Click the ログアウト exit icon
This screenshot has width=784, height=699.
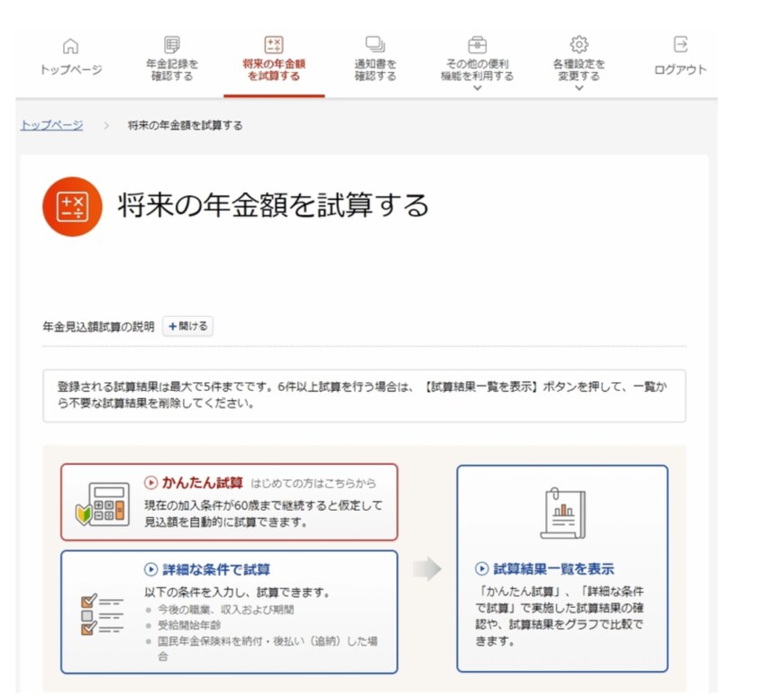(682, 45)
